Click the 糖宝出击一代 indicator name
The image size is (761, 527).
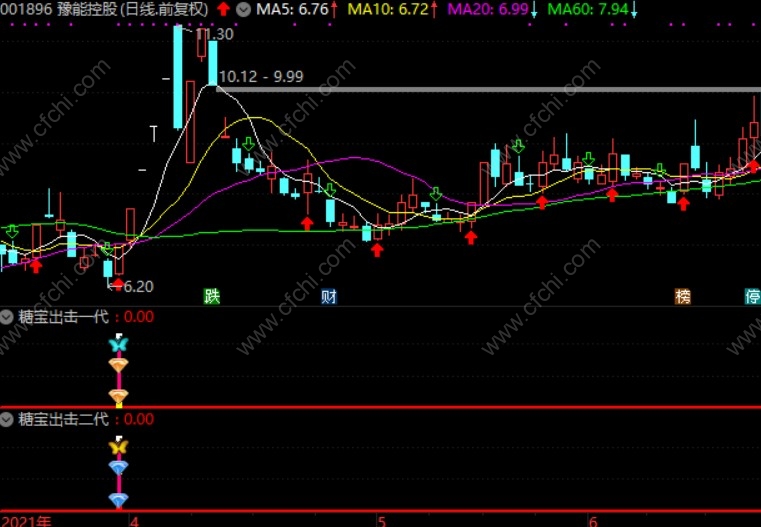click(x=63, y=317)
